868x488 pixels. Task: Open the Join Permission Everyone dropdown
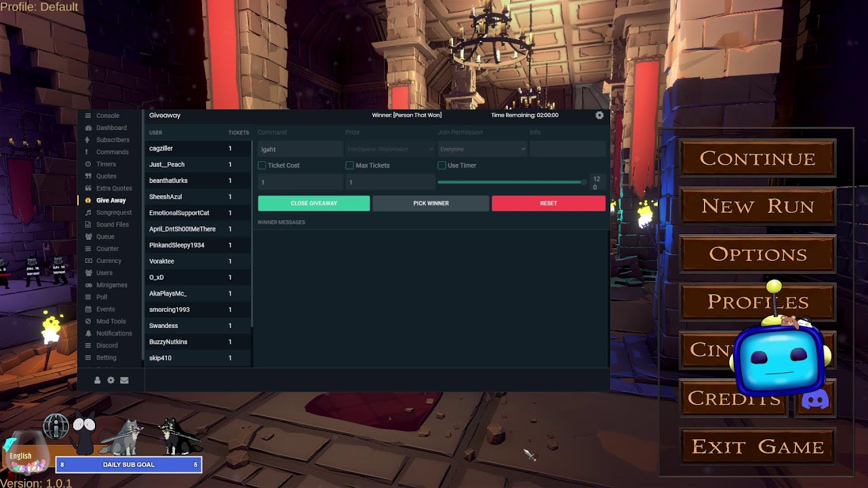point(482,149)
